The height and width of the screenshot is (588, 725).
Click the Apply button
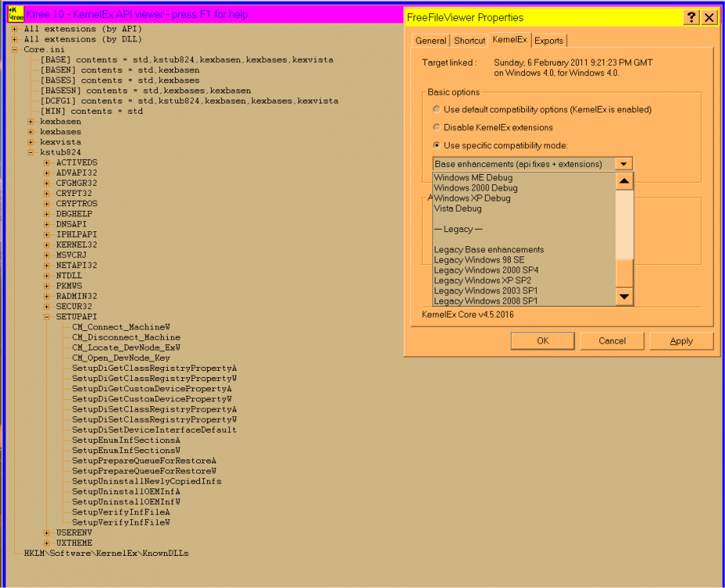coord(681,341)
